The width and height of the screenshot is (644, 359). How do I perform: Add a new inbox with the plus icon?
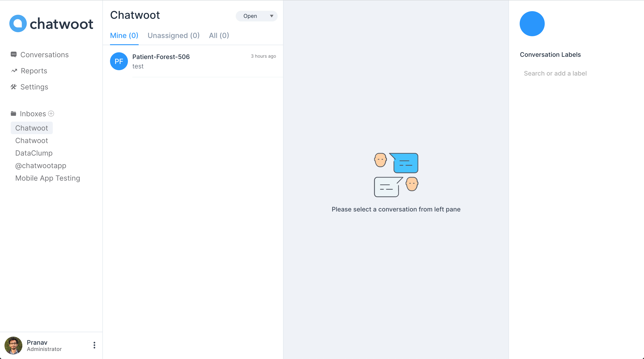(51, 114)
